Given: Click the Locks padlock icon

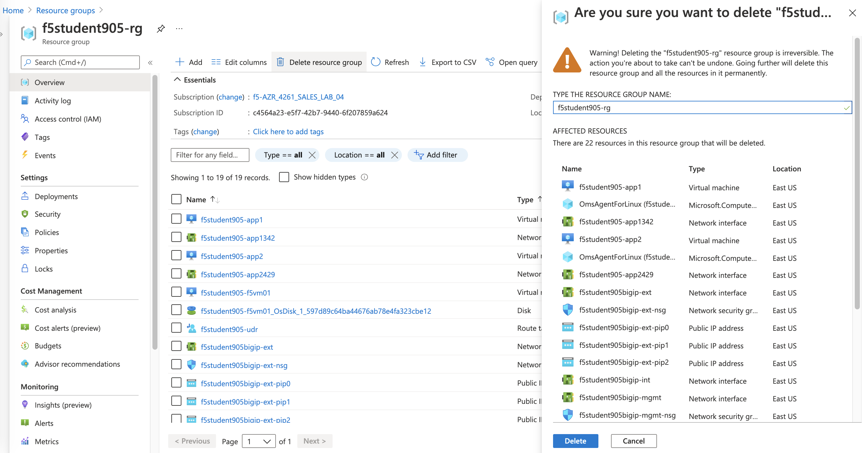Looking at the screenshot, I should coord(25,269).
